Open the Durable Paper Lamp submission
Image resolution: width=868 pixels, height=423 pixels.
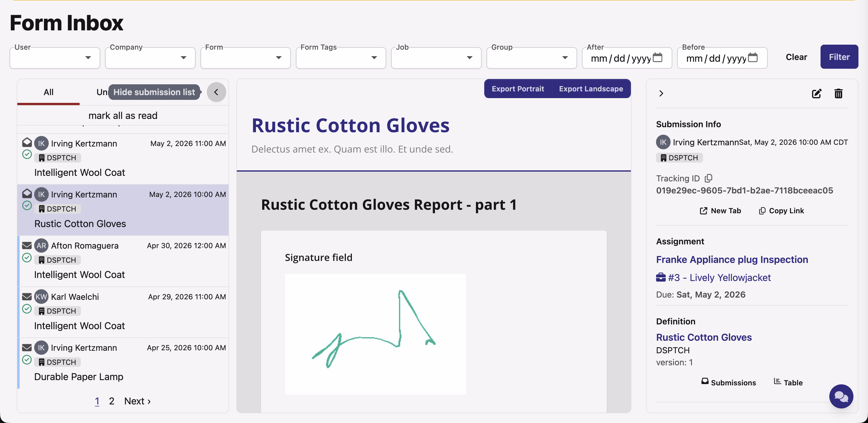click(x=124, y=363)
